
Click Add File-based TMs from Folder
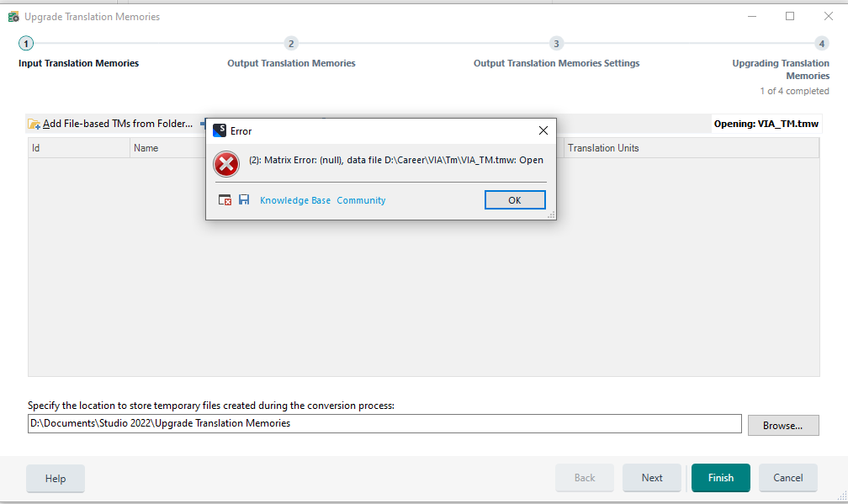coord(111,124)
